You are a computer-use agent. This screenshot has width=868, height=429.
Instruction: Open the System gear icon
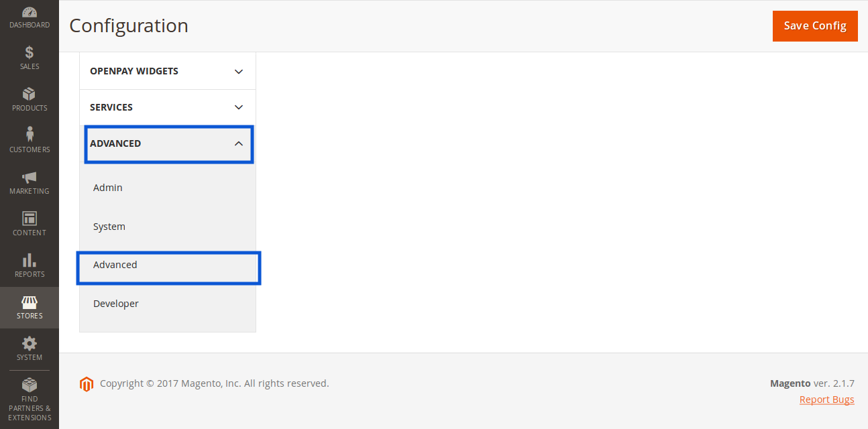point(30,344)
